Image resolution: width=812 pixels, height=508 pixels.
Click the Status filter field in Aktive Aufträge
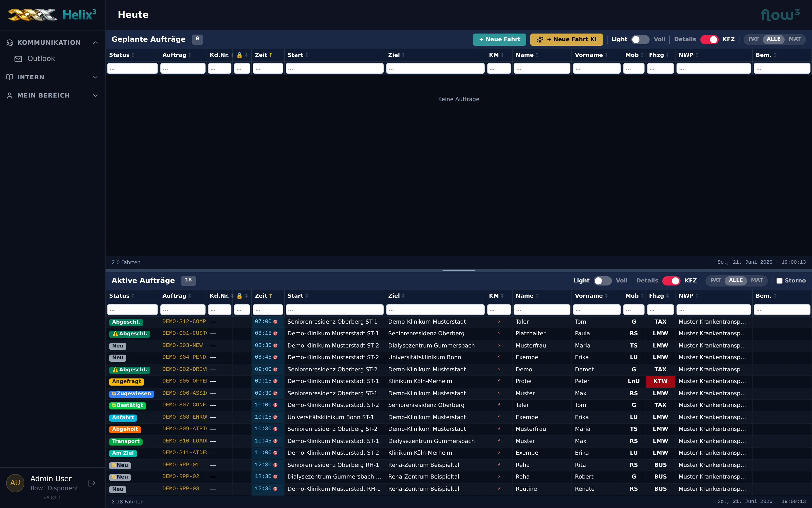(132, 309)
